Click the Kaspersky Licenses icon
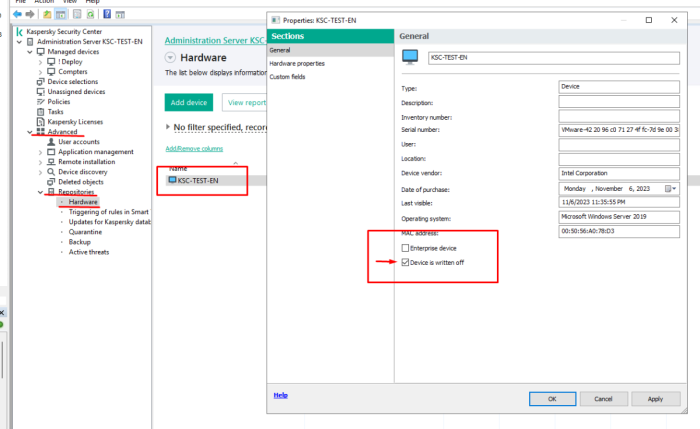This screenshot has width=700, height=429. (41, 122)
